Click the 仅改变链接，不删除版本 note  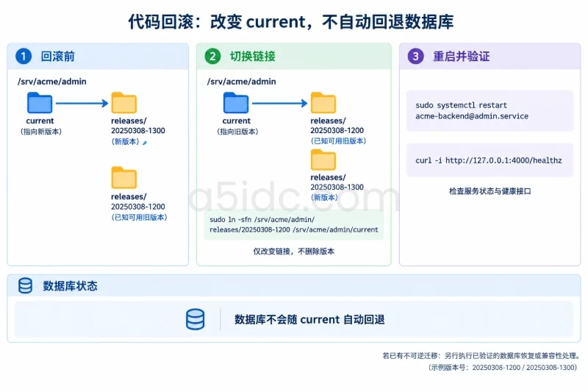click(293, 252)
